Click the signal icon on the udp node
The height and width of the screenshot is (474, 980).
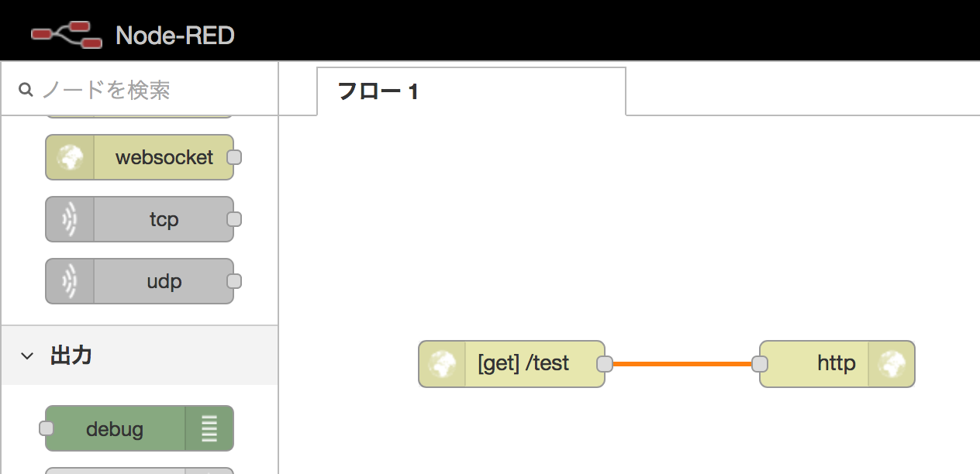[71, 281]
